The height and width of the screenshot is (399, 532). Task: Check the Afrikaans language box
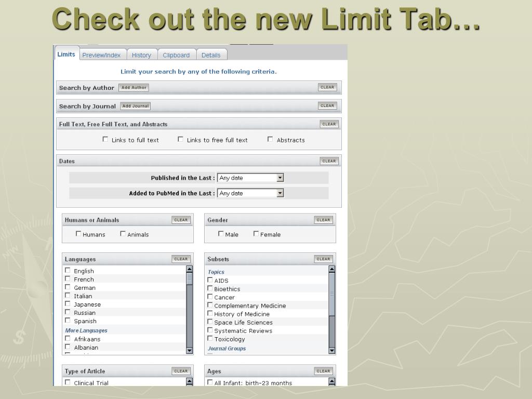pos(68,338)
